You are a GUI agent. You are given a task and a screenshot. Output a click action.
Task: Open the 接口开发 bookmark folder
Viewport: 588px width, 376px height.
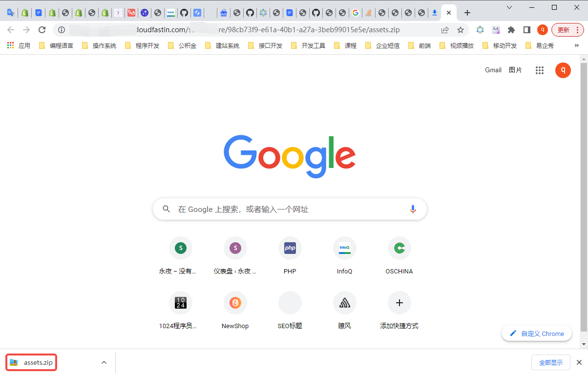pos(265,45)
